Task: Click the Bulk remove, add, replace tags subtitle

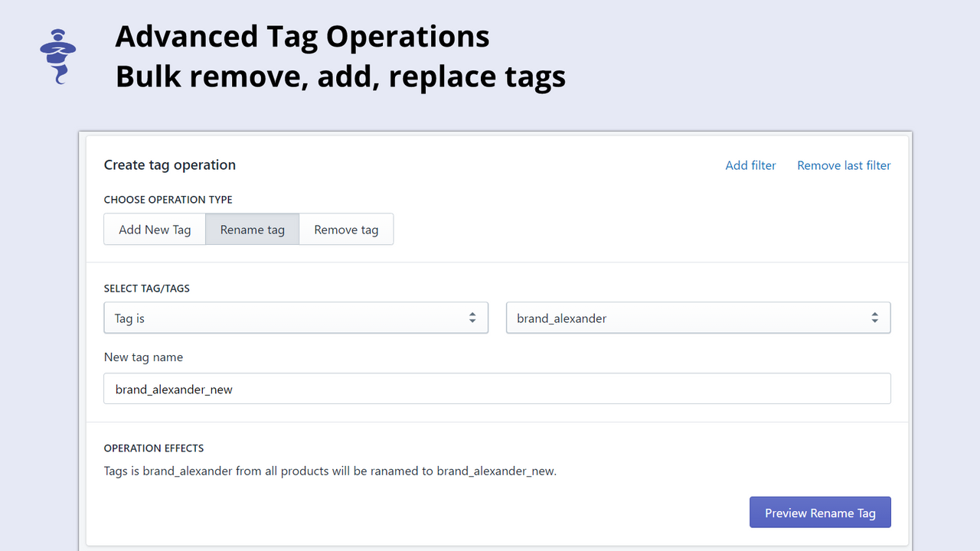Action: pyautogui.click(x=340, y=76)
